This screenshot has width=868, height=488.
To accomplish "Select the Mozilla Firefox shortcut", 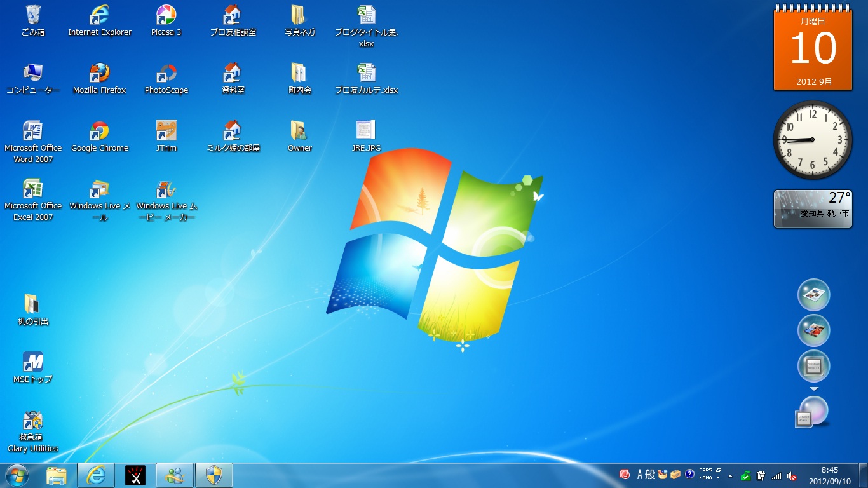I will (100, 79).
